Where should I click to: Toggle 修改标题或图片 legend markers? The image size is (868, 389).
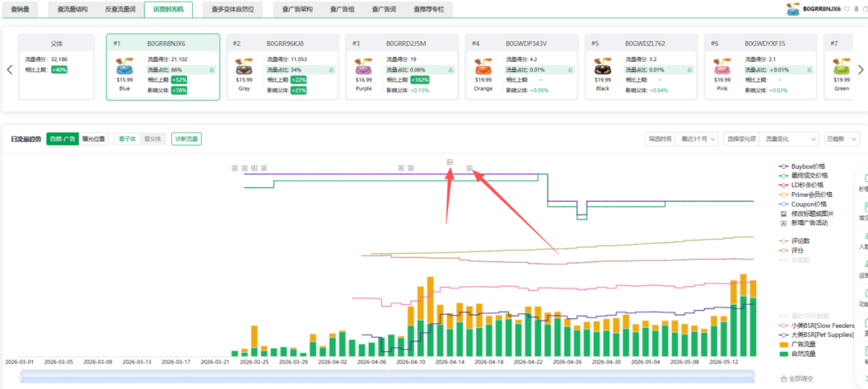click(807, 214)
